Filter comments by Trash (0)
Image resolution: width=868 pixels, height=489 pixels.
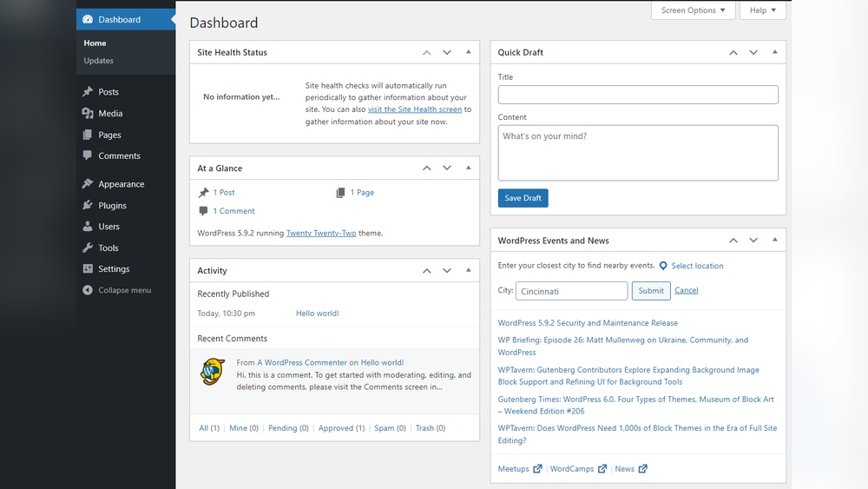tap(431, 428)
